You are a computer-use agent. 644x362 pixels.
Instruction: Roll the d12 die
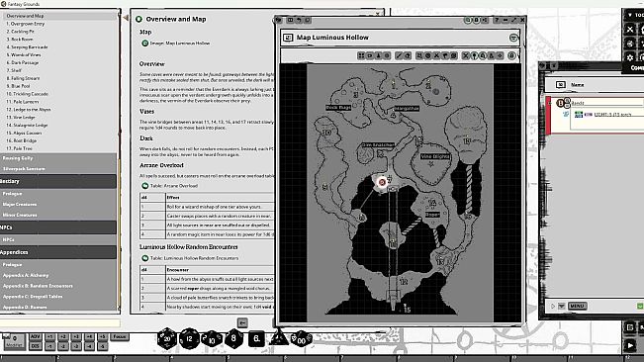(189, 338)
